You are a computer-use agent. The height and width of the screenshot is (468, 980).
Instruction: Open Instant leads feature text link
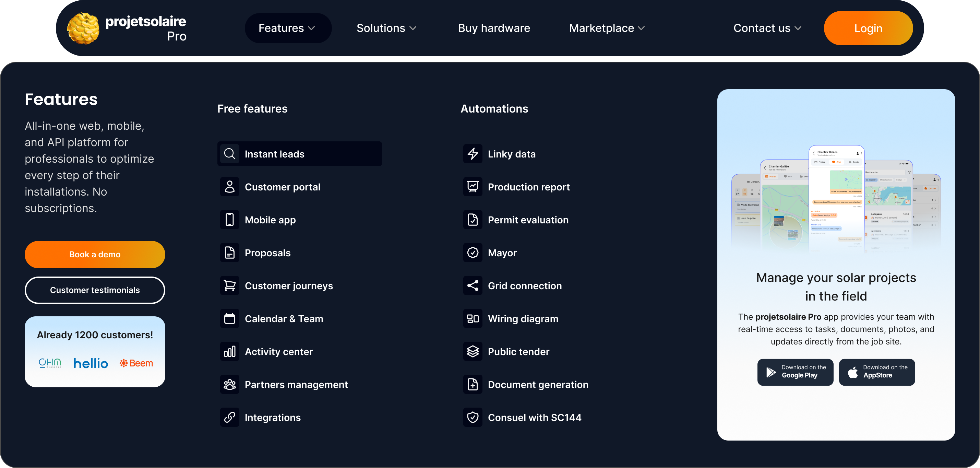pos(274,154)
